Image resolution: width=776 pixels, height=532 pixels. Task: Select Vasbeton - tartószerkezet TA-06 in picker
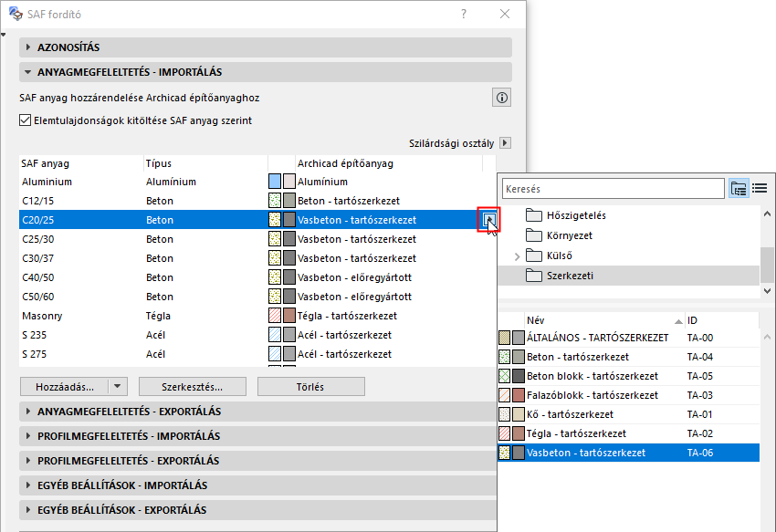click(x=628, y=453)
